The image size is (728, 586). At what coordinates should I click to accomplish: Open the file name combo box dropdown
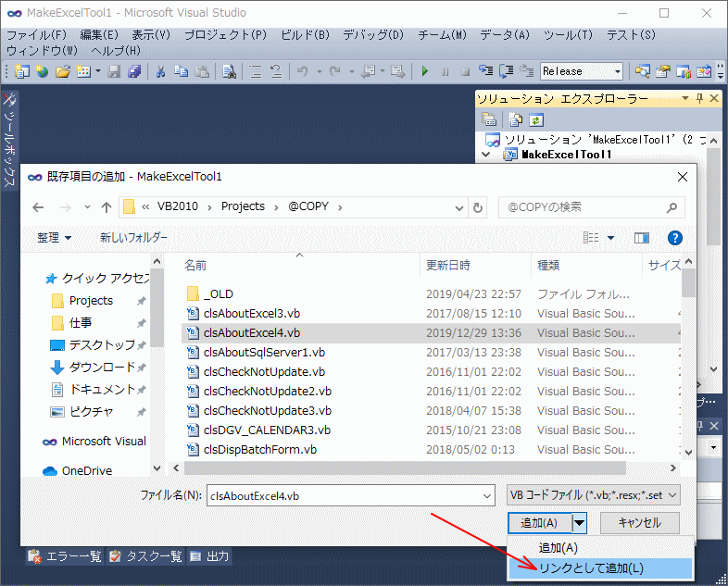[x=486, y=496]
